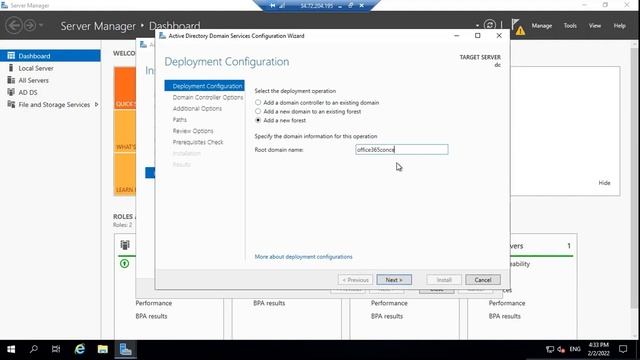
Task: Select the Add a new forest option
Action: tap(258, 120)
